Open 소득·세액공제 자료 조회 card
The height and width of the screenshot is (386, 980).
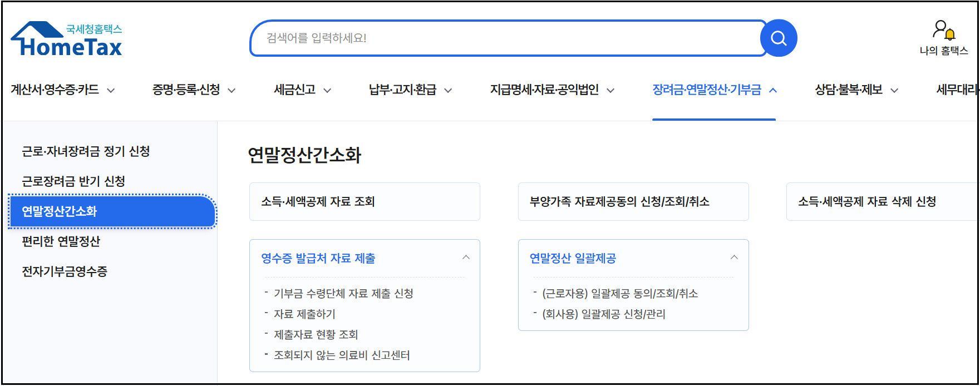[365, 201]
